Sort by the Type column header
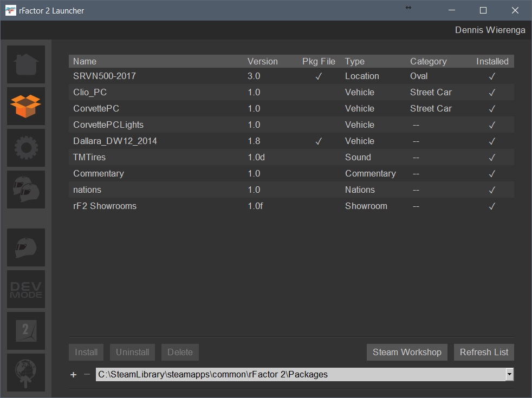 tap(354, 61)
